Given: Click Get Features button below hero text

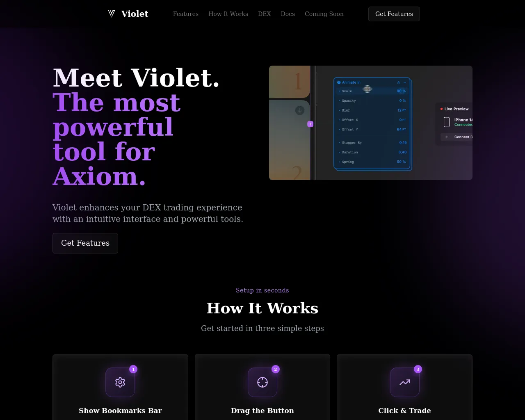Looking at the screenshot, I should (x=85, y=243).
